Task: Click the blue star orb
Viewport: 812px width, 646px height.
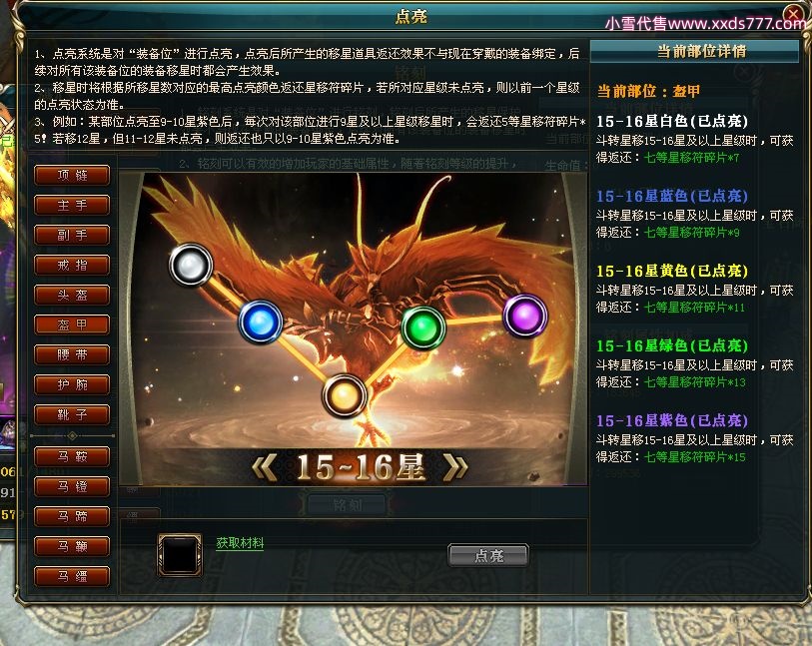Action: click(260, 322)
